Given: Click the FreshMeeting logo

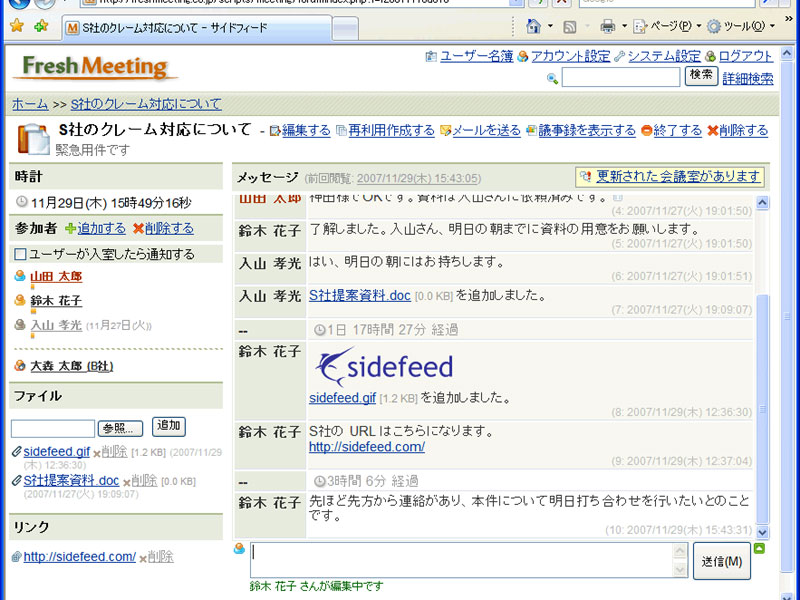Looking at the screenshot, I should click(x=95, y=67).
